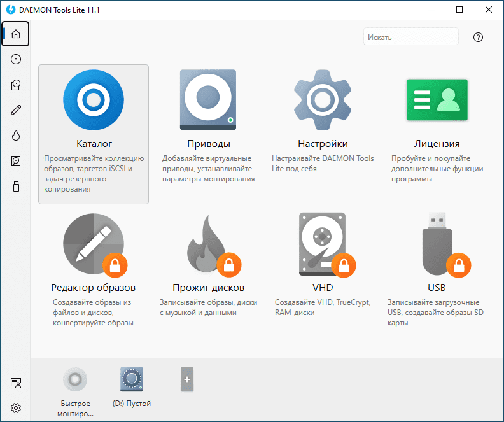Open the USB stick sidebar icon
504x422 pixels.
pos(16,186)
